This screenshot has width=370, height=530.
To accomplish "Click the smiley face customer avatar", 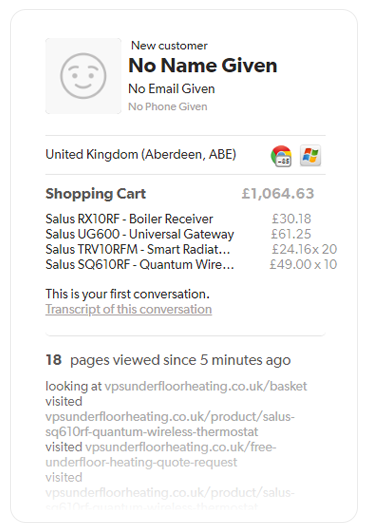I will pyautogui.click(x=83, y=76).
